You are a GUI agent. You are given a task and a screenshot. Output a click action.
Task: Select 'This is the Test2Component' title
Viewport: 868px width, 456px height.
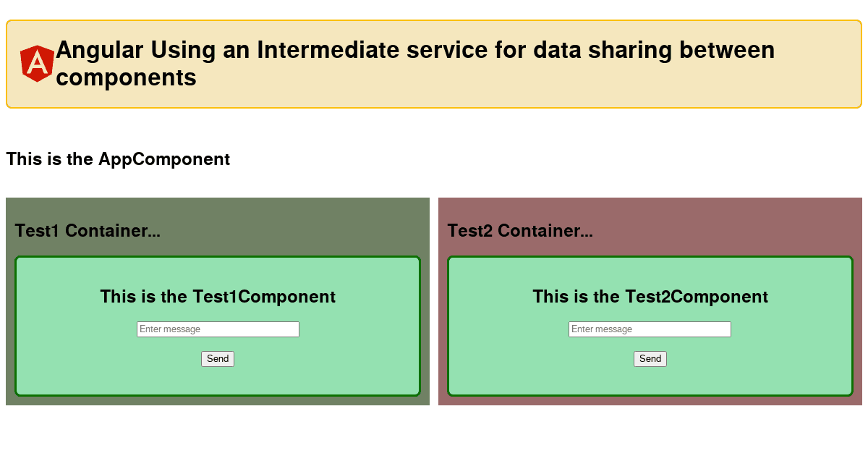coord(650,297)
